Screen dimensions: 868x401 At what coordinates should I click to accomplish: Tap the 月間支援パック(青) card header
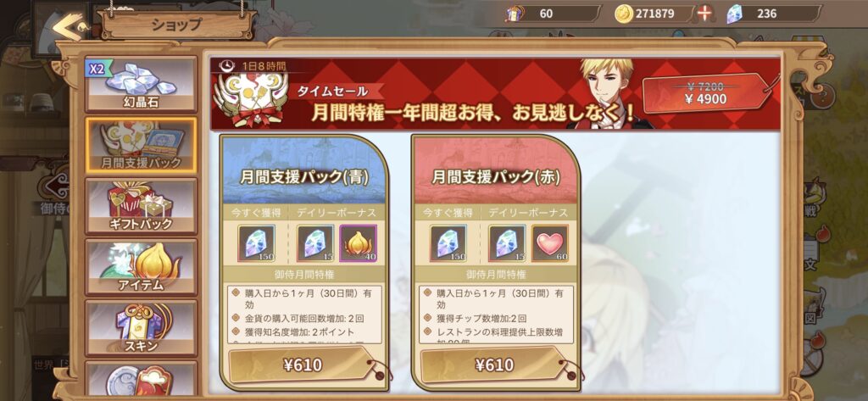point(304,170)
